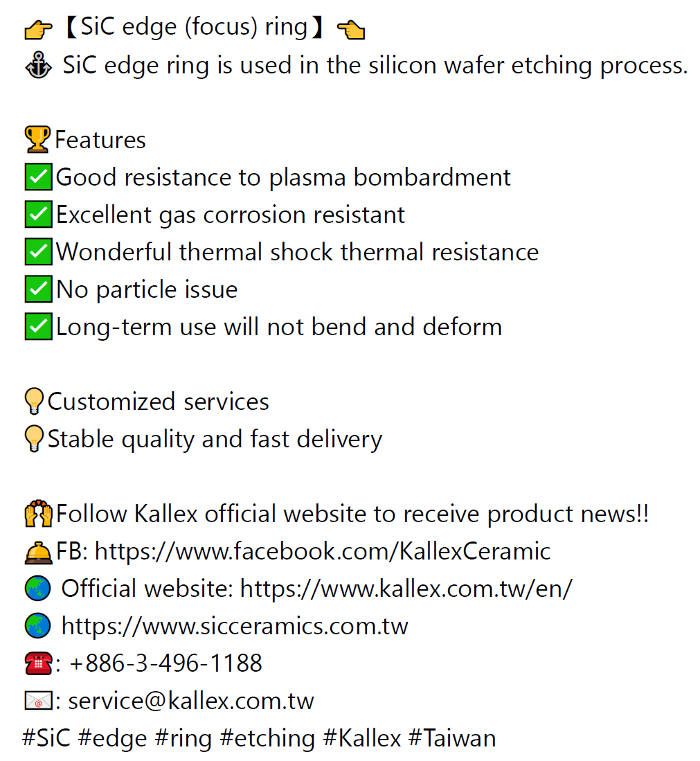This screenshot has width=700, height=761.
Task: Click the red telephone icon
Action: (37, 664)
